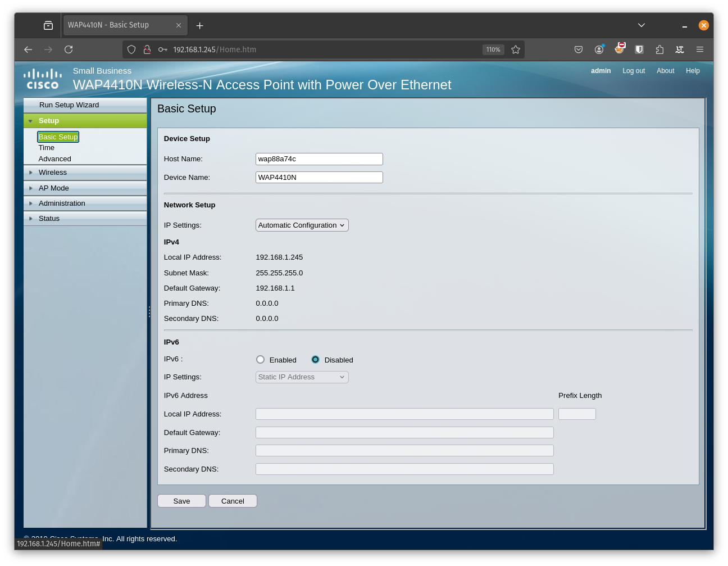Select the IPv6 Enabled radio button

(260, 360)
